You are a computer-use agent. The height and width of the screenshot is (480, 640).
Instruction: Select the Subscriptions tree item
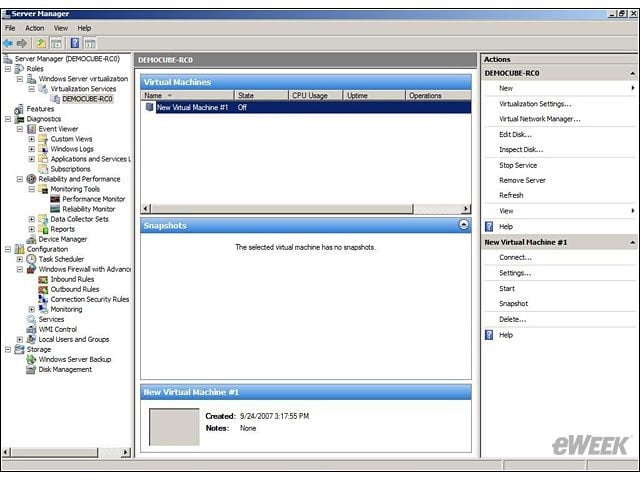point(71,169)
